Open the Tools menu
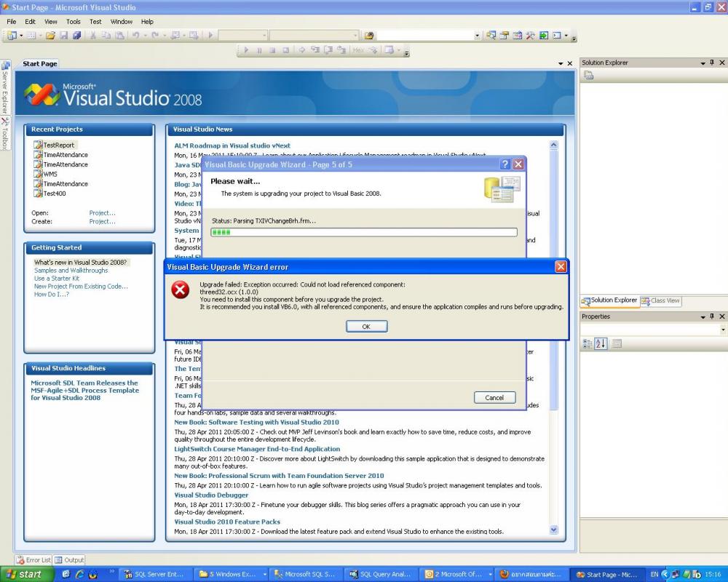The height and width of the screenshot is (582, 728). 74,21
